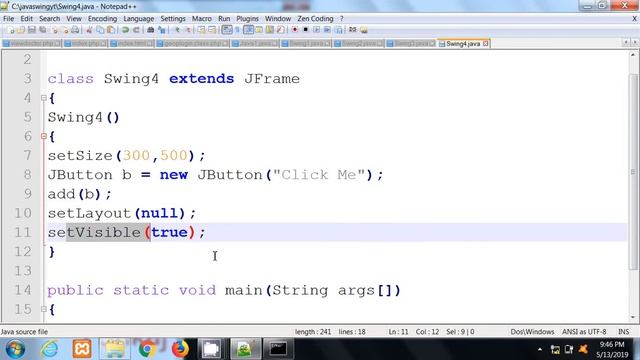Click the Save All toolbar icon

point(42,30)
